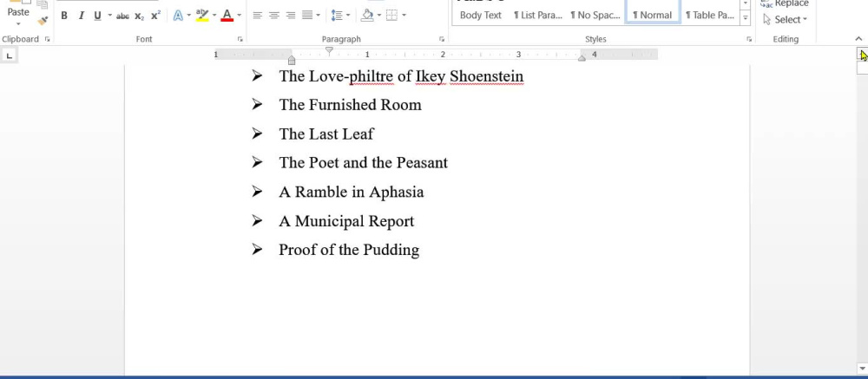Click the left indent marker on the ruler

[292, 60]
